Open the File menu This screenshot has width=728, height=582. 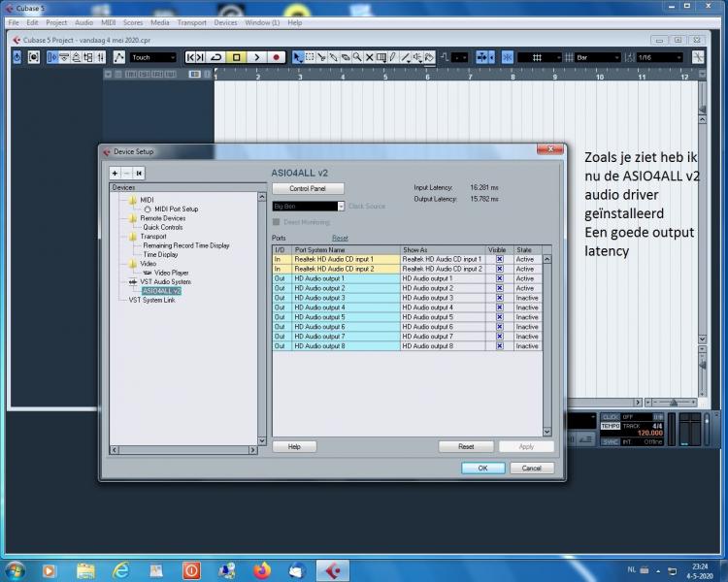point(14,22)
